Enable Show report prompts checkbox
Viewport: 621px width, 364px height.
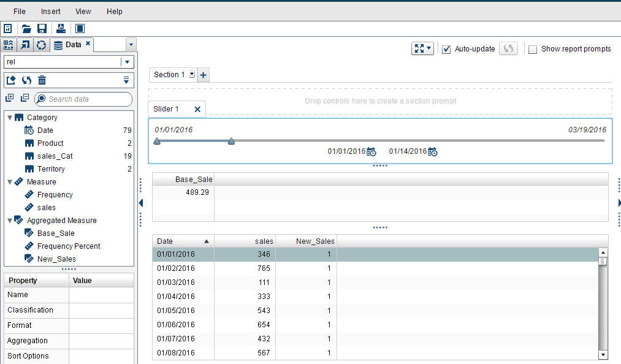tap(533, 49)
